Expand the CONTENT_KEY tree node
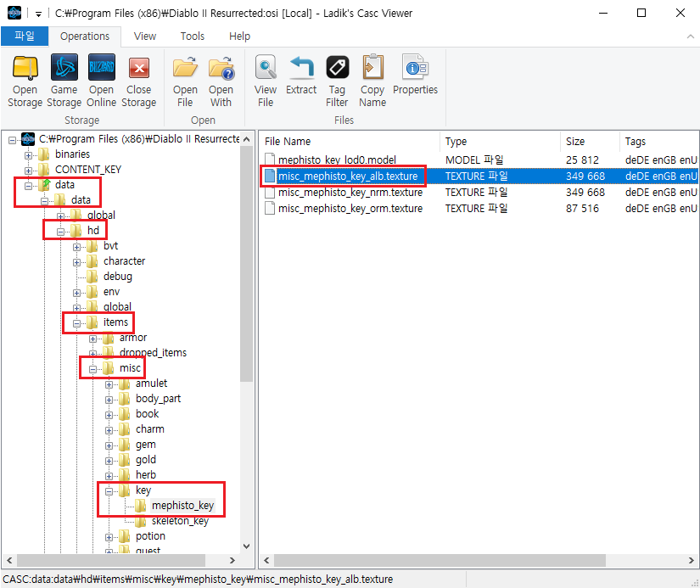This screenshot has height=588, width=700. coord(28,171)
